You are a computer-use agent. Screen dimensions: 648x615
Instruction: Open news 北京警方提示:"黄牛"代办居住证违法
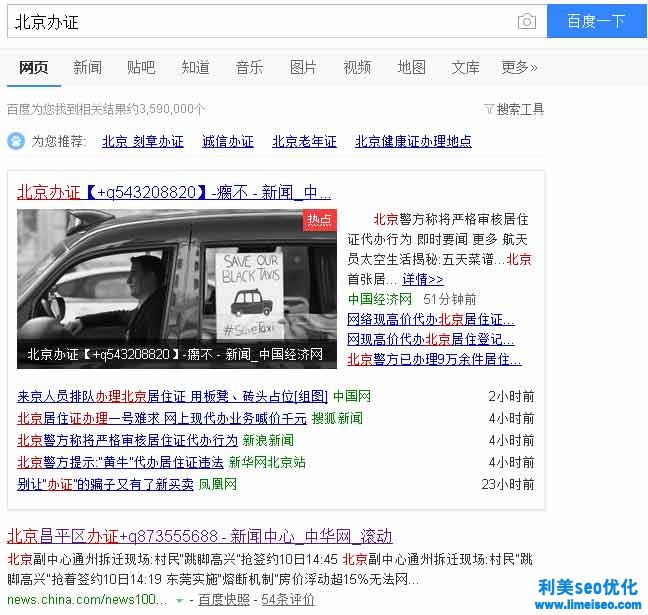(120, 462)
